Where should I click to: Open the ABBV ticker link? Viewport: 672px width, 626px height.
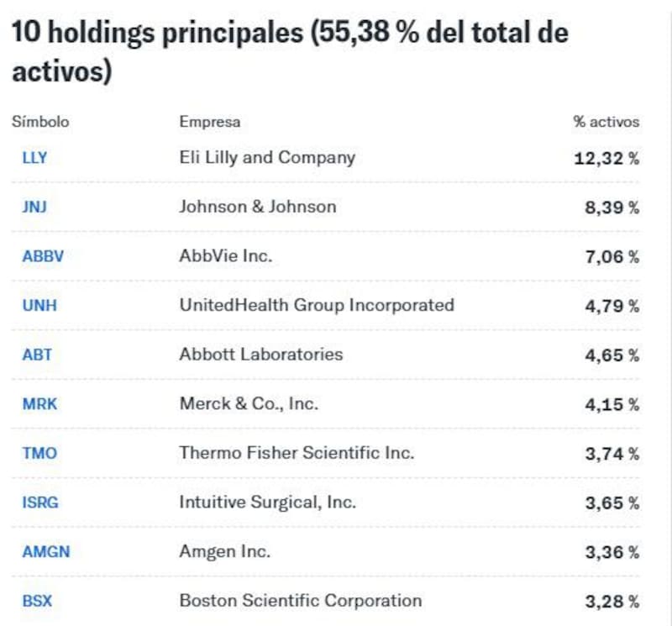43,256
